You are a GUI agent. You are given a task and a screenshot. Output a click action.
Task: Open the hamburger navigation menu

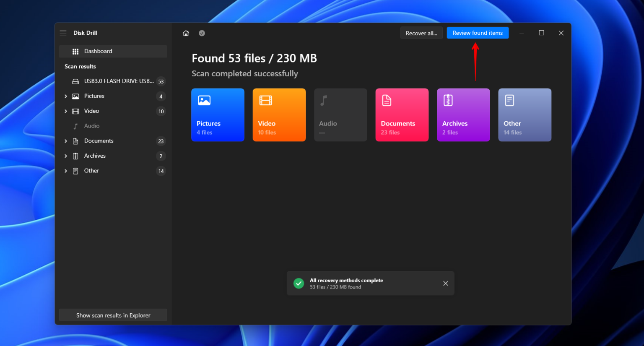[63, 33]
